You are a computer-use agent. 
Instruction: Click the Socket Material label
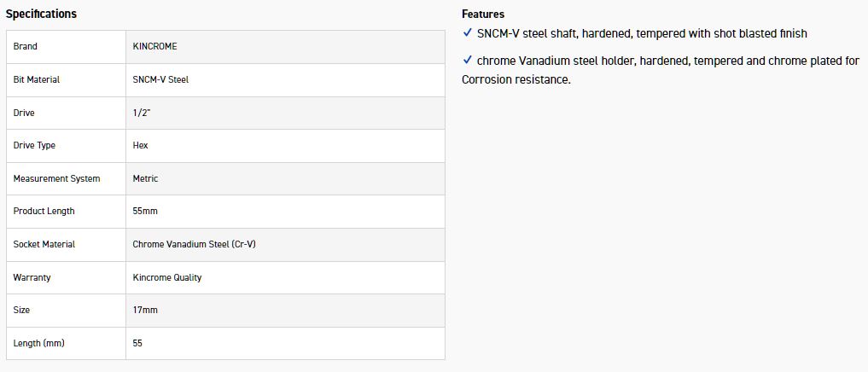[x=44, y=244]
